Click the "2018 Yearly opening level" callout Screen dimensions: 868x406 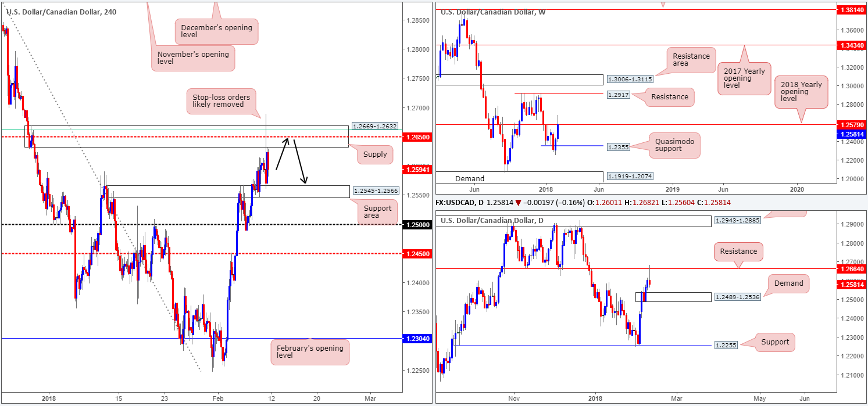[x=801, y=94]
